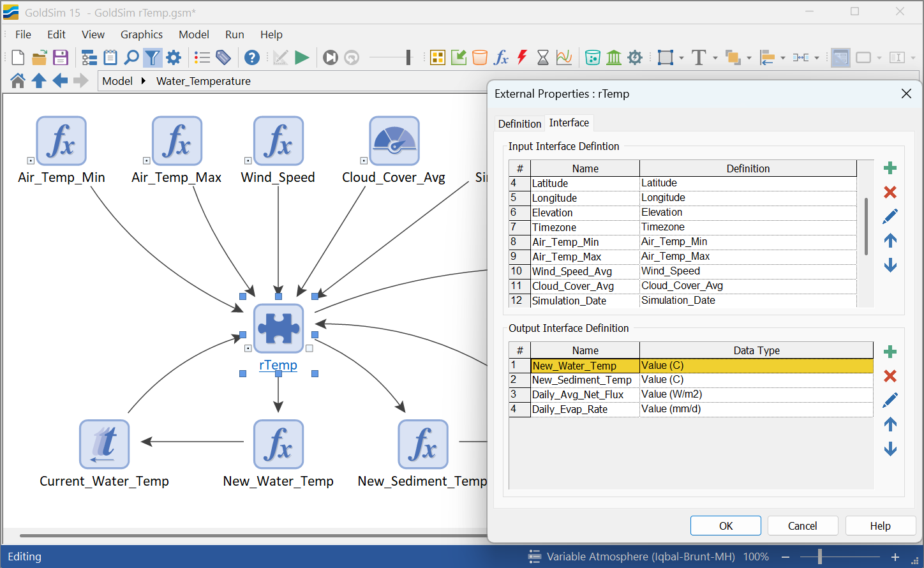Screen dimensions: 924x568
Task: Insert a Result chart element
Action: pos(564,57)
